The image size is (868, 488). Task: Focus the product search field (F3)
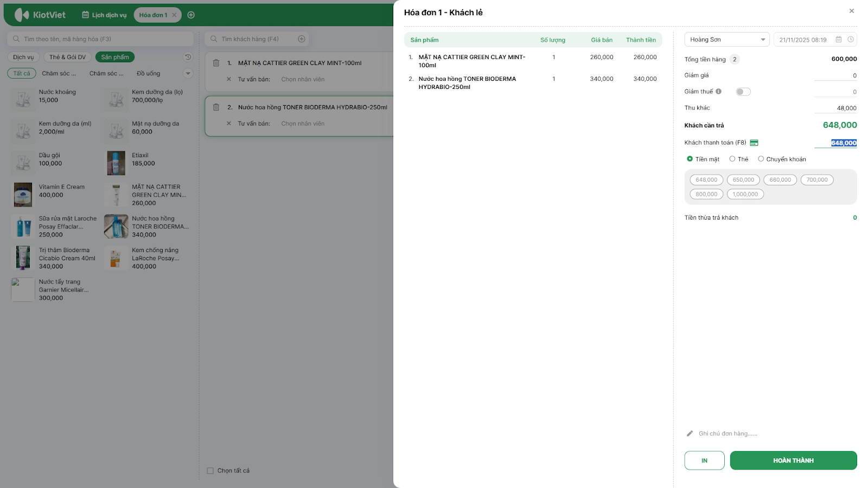[x=100, y=39]
